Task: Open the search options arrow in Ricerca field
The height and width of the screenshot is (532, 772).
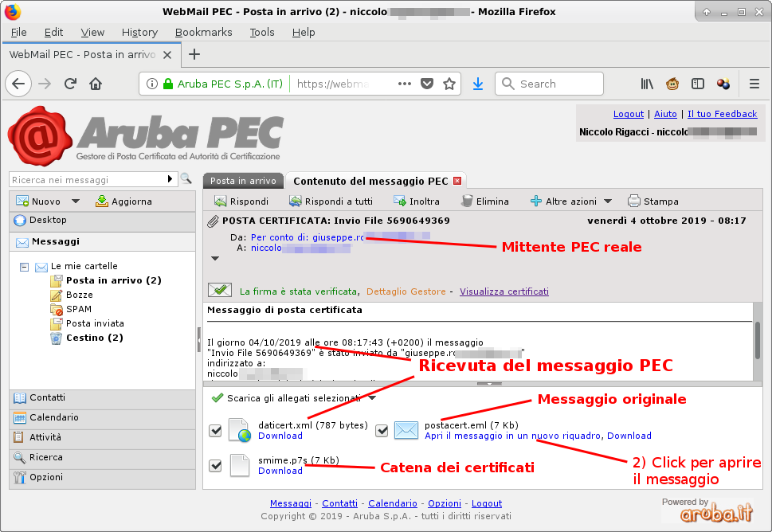Action: click(170, 178)
